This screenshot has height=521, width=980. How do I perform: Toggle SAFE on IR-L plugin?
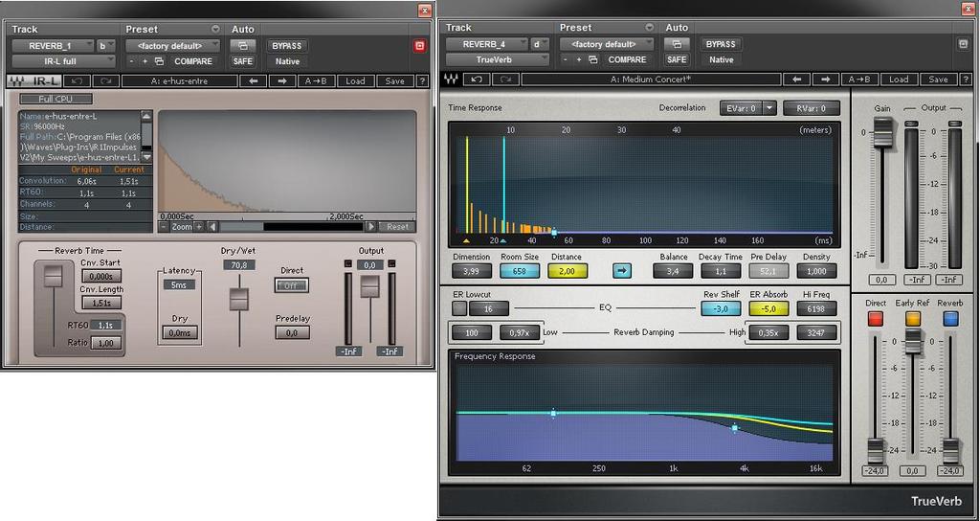[x=242, y=61]
